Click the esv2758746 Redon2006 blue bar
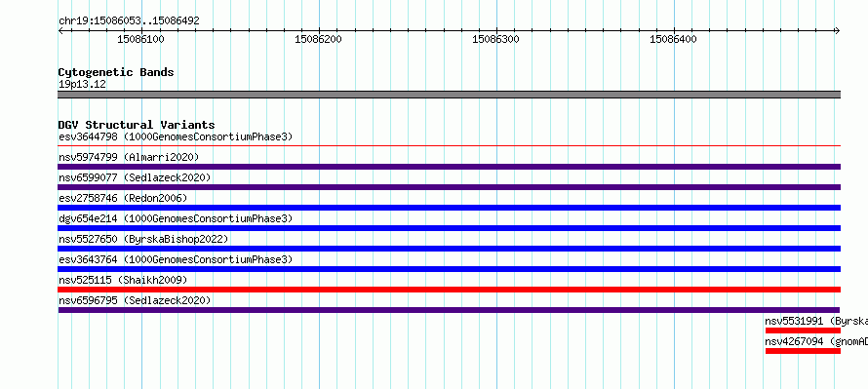The height and width of the screenshot is (389, 868). pyautogui.click(x=449, y=208)
